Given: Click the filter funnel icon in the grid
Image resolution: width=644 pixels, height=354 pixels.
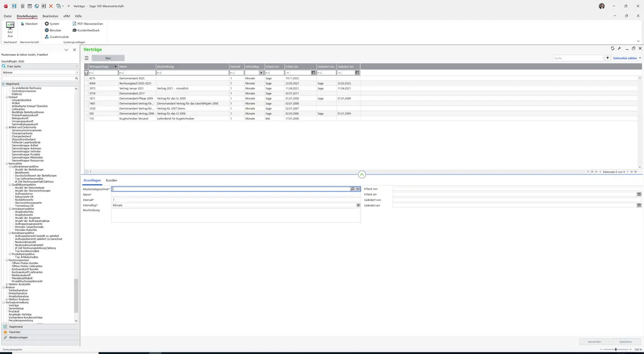Looking at the screenshot, I should [86, 72].
